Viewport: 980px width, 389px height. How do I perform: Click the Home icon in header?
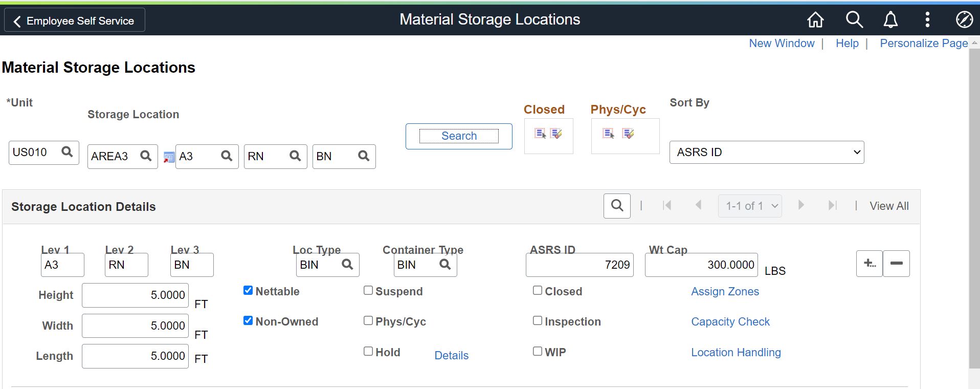pos(815,20)
